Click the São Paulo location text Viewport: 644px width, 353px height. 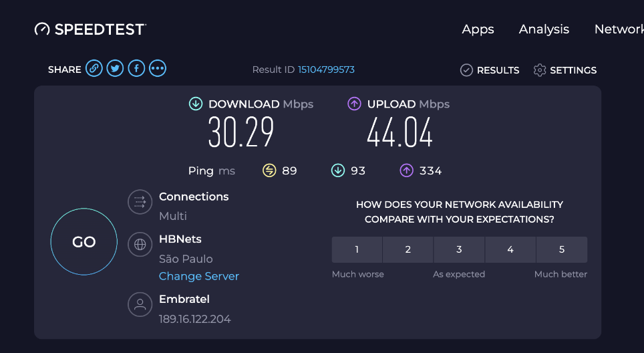pos(186,259)
